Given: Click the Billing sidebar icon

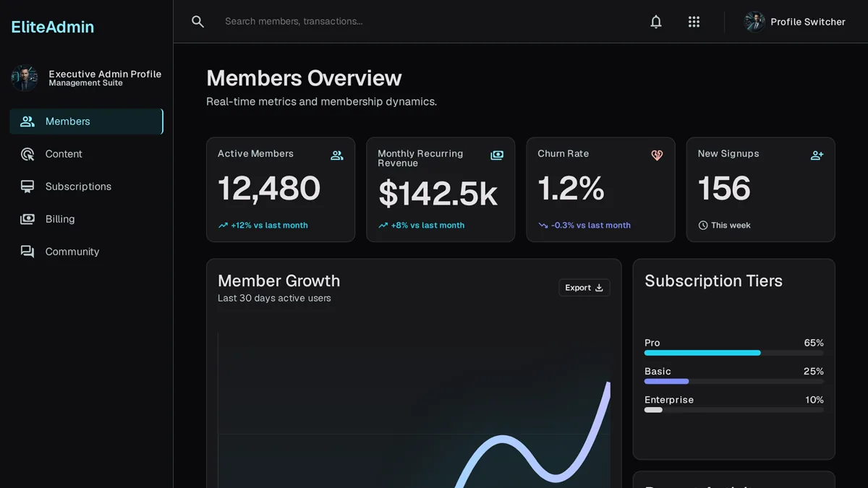Looking at the screenshot, I should pos(27,219).
